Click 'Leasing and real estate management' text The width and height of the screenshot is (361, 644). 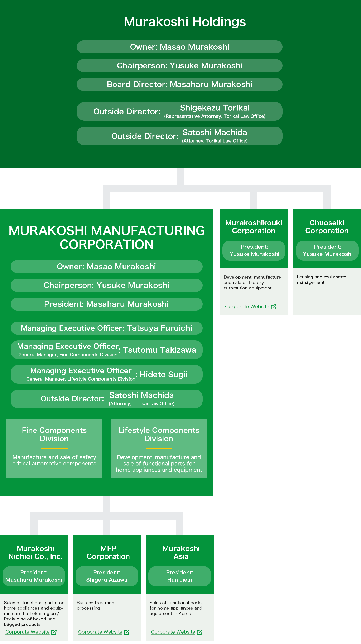point(321,279)
